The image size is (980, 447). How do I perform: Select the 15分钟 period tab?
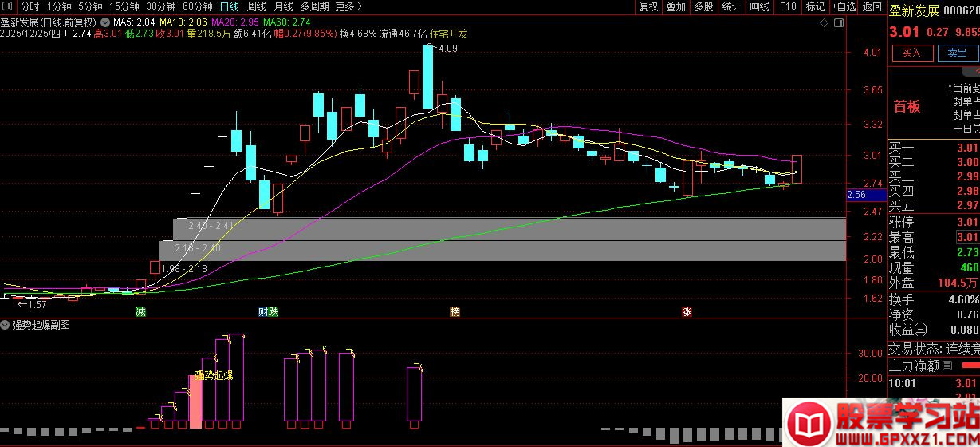point(124,6)
